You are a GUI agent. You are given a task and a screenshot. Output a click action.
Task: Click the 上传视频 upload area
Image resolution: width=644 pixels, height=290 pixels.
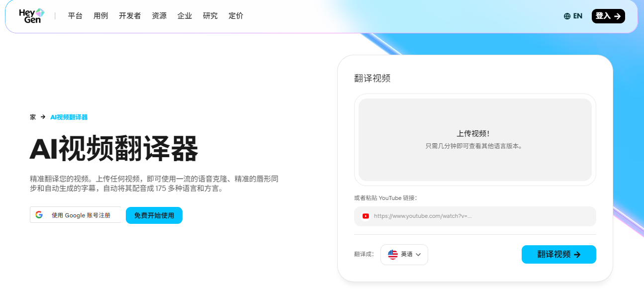tap(475, 140)
